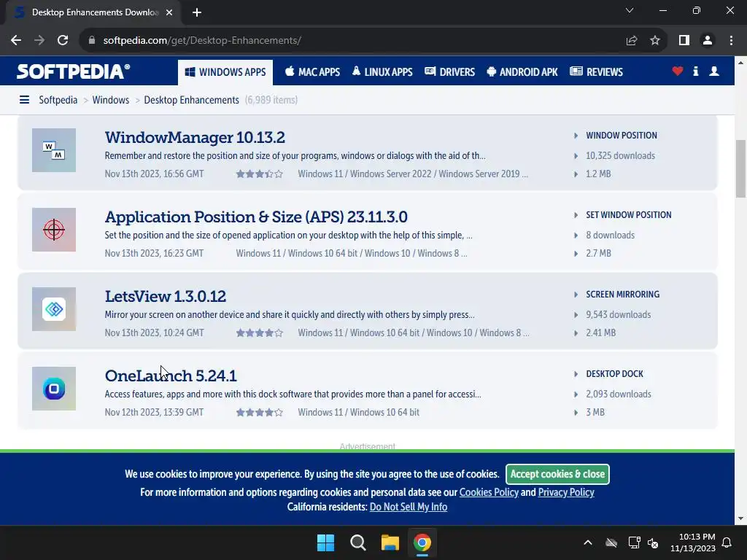
Task: Click the 10,325 downloads text
Action: 620,156
